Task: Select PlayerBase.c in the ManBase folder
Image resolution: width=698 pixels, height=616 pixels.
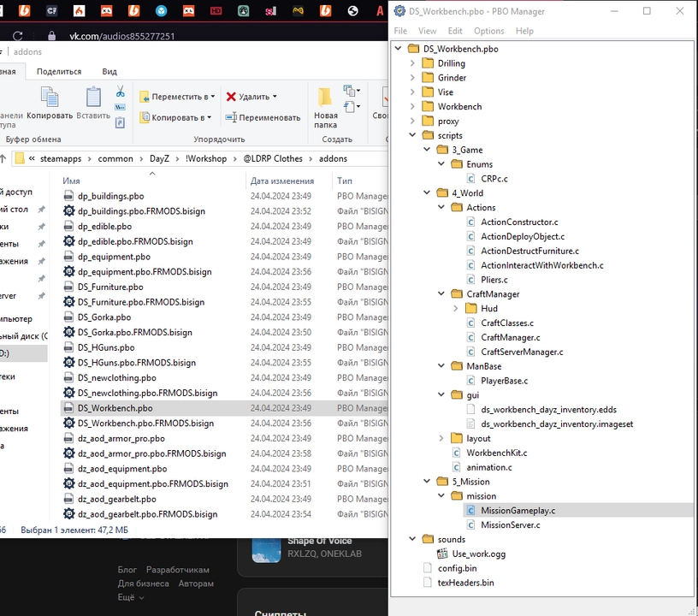Action: click(x=505, y=381)
